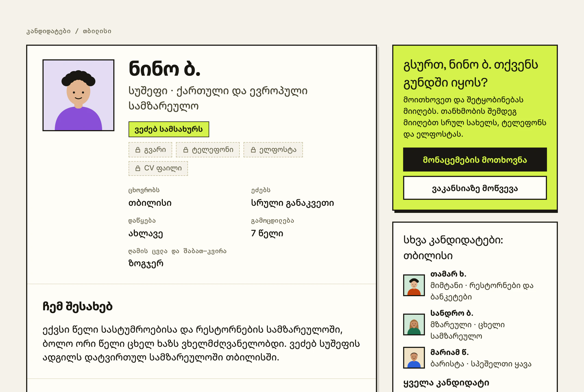The image size is (584, 392).
Task: Click the თბილისი value under ცხოვრობს
Action: tap(150, 203)
